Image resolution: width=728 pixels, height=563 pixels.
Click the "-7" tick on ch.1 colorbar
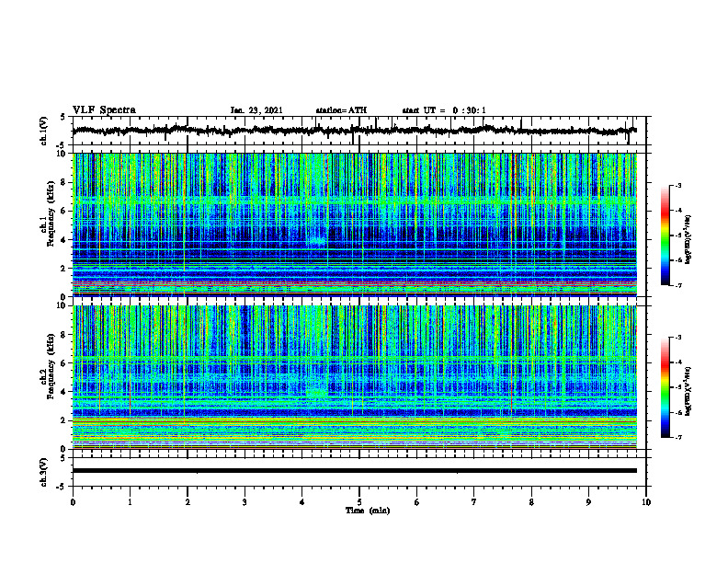pyautogui.click(x=678, y=285)
